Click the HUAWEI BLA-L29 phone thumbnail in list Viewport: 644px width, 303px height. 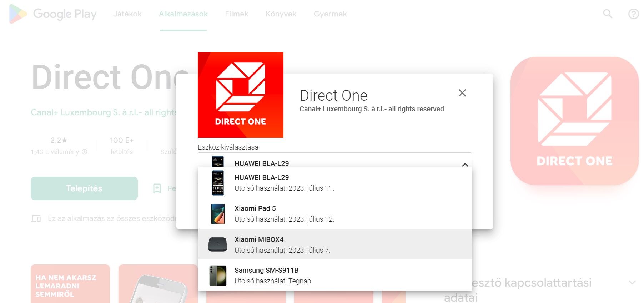(x=218, y=183)
